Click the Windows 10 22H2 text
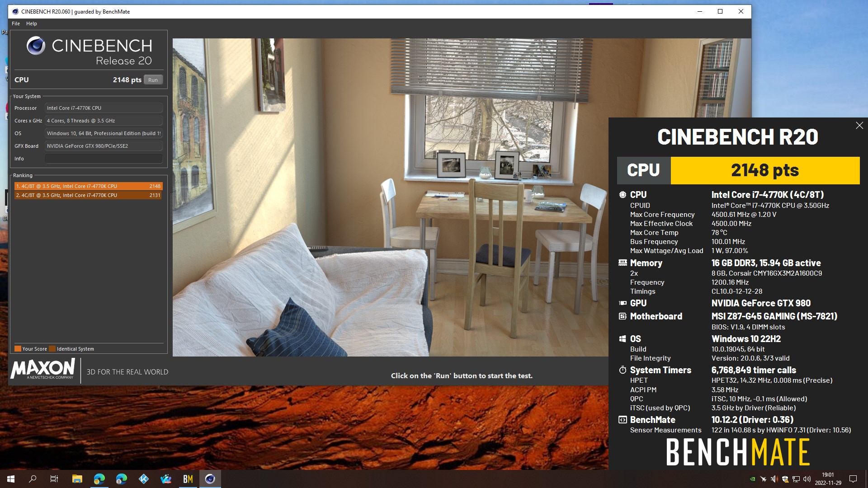868x488 pixels. click(746, 339)
